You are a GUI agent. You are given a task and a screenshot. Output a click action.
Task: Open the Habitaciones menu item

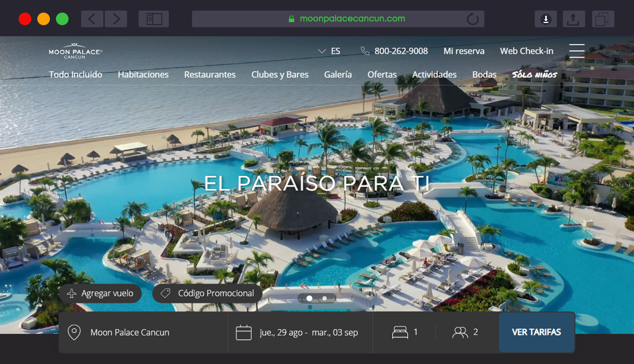143,75
